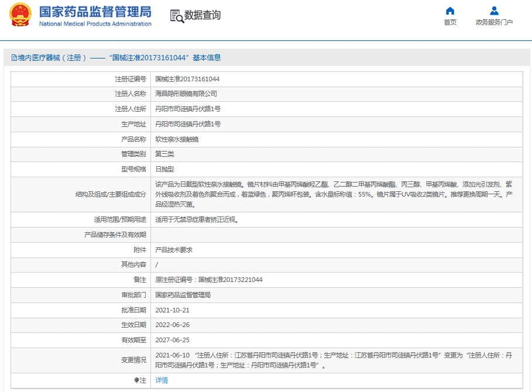Click the 注册人住所 row label
The image size is (532, 392).
point(131,109)
